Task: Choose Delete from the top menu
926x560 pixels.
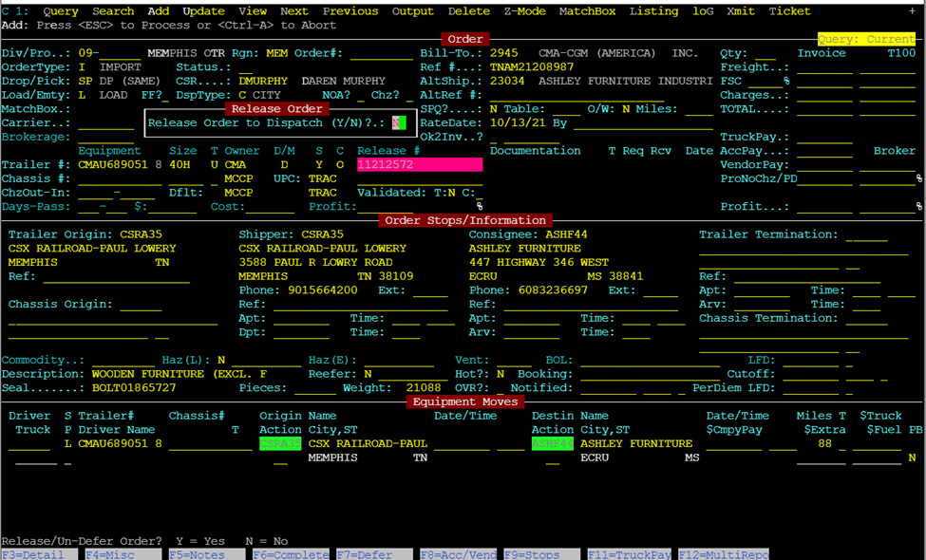Action: pyautogui.click(x=469, y=11)
